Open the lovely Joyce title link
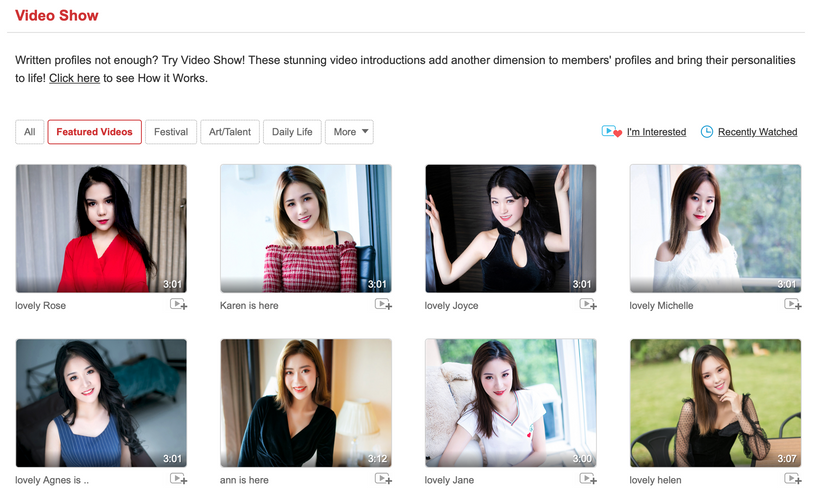820x499 pixels. point(451,305)
